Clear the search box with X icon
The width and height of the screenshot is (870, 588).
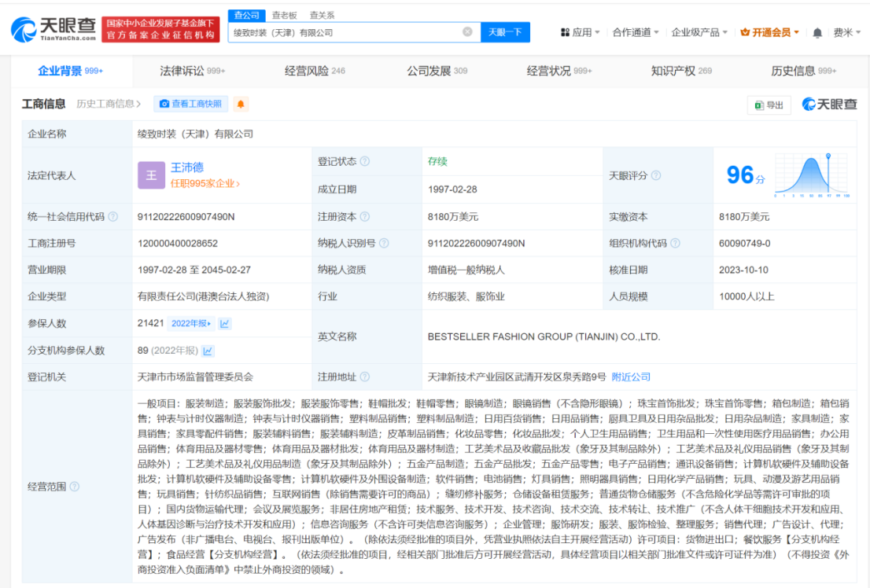coord(467,32)
